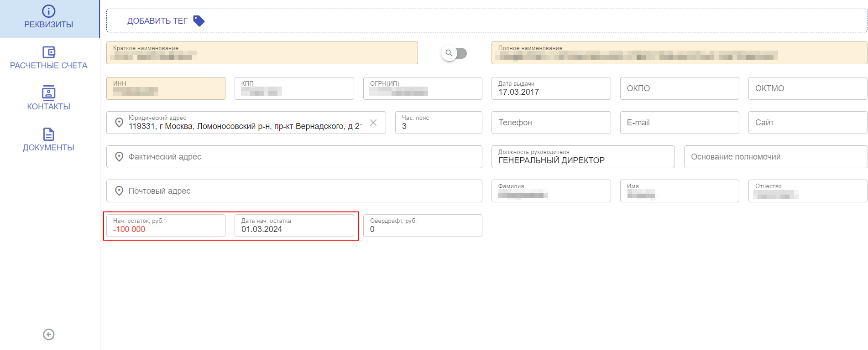Viewport: 868px width, 350px height.
Task: Focus the Овердрафт, руб. field
Action: click(x=423, y=226)
